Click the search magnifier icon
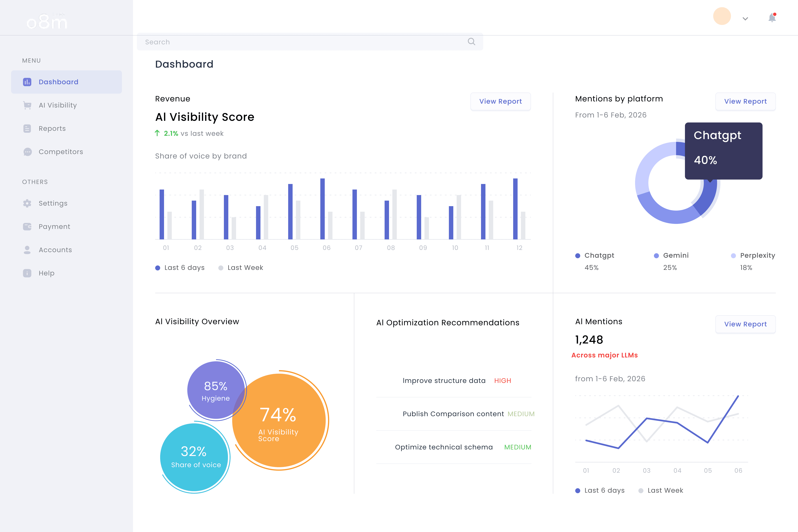Viewport: 798px width, 532px height. point(471,41)
